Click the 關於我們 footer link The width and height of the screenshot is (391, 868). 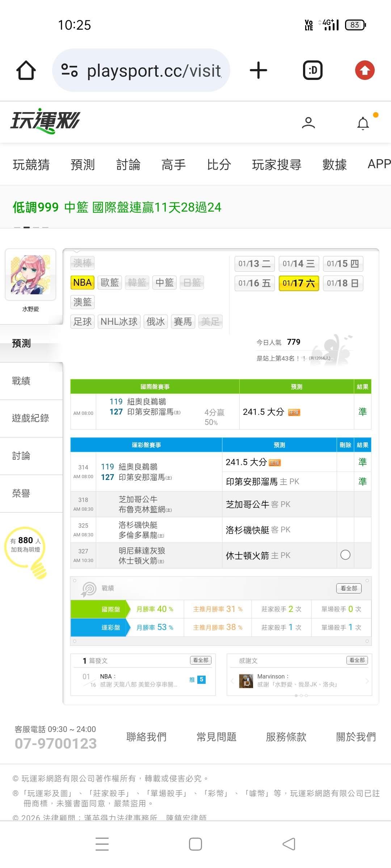(356, 737)
